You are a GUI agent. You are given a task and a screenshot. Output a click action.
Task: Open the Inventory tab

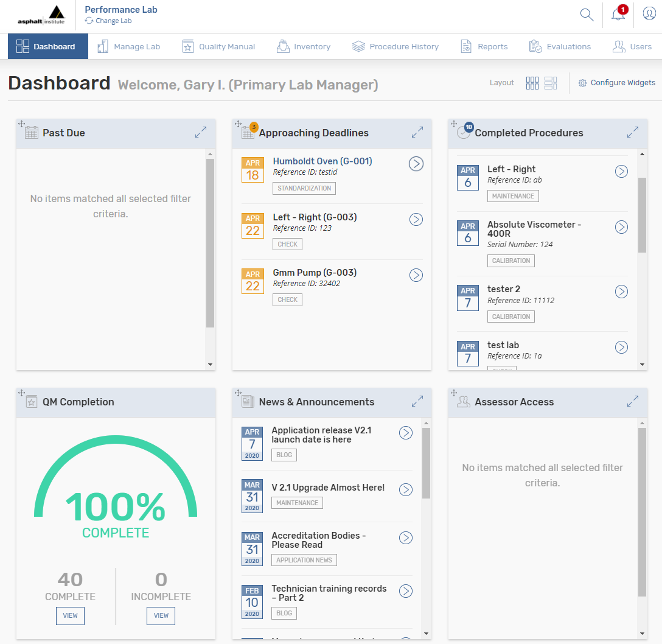point(304,47)
